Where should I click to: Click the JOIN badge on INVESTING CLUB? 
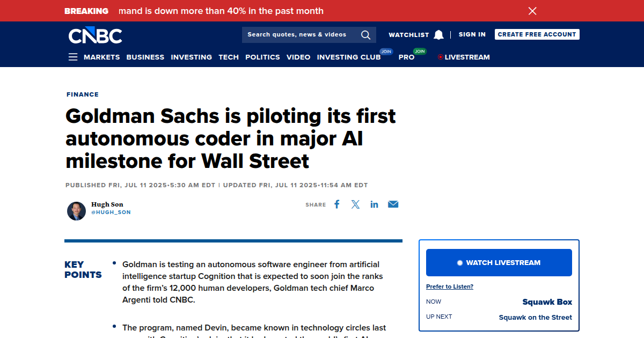tap(386, 51)
